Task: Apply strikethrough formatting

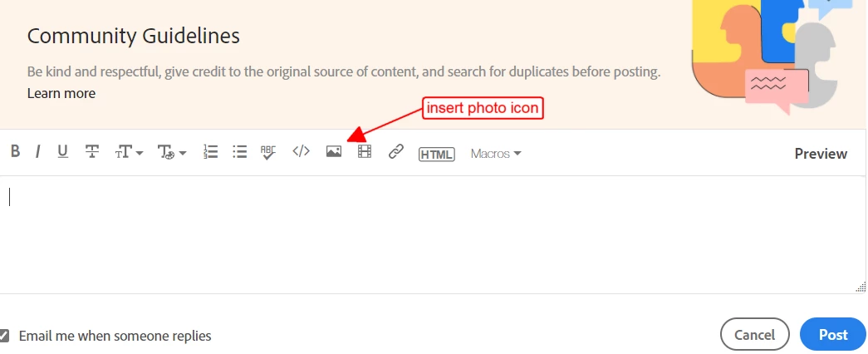Action: (92, 151)
